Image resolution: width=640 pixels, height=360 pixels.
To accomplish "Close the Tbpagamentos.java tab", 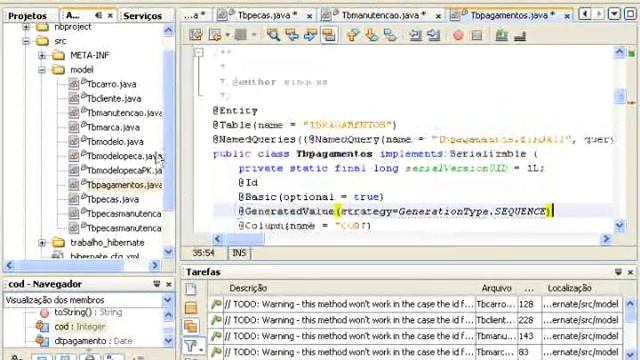I will pyautogui.click(x=567, y=16).
